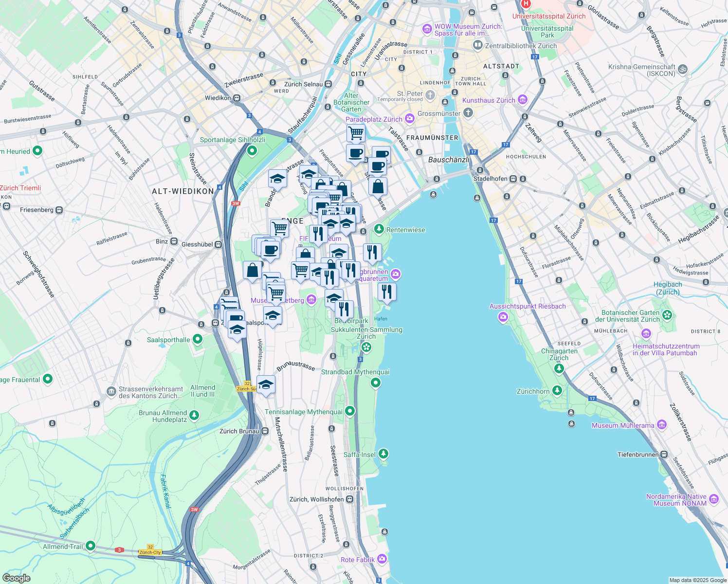Open the Paradeplatz Zürich camera pin
The height and width of the screenshot is (584, 728).
409,118
